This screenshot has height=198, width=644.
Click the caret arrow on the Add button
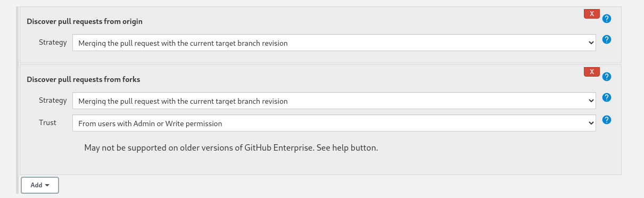47,185
